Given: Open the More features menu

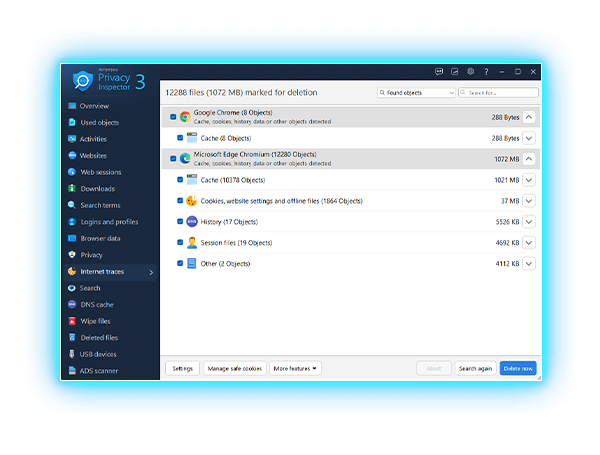Looking at the screenshot, I should coord(295,368).
